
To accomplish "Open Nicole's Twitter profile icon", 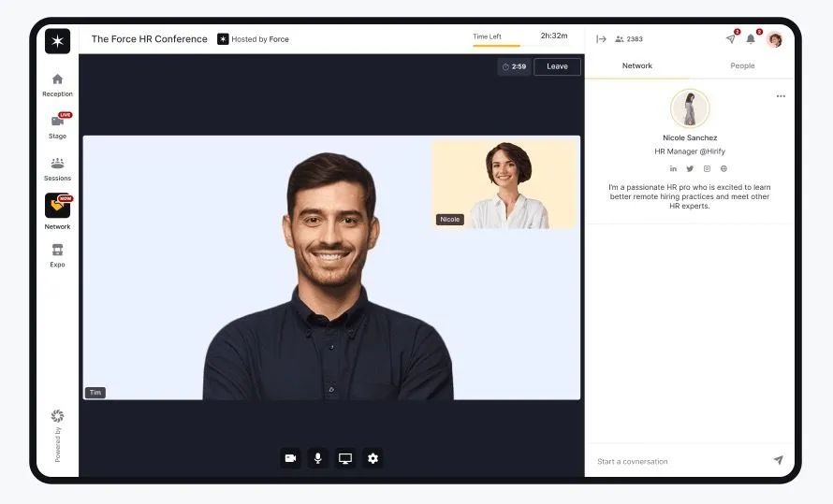I will (690, 168).
